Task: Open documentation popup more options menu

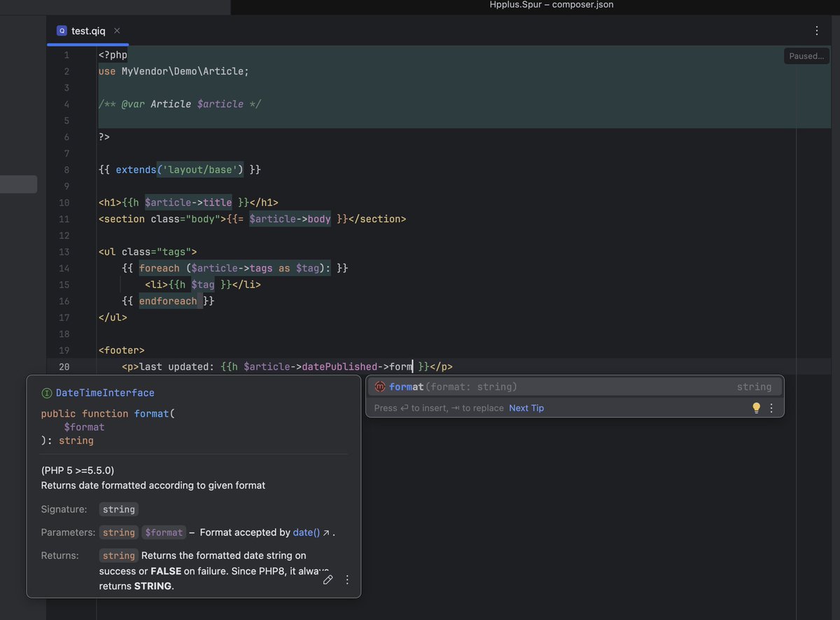Action: 347,579
